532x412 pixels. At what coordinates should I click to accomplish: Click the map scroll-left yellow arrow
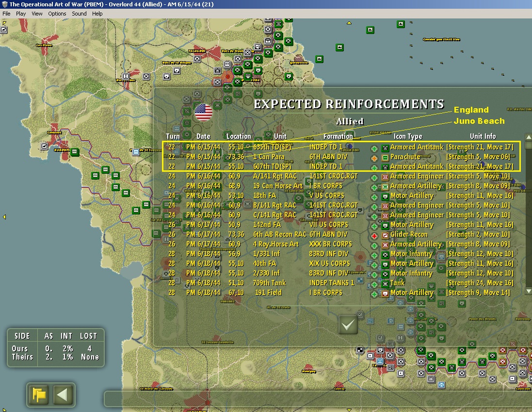point(4,217)
